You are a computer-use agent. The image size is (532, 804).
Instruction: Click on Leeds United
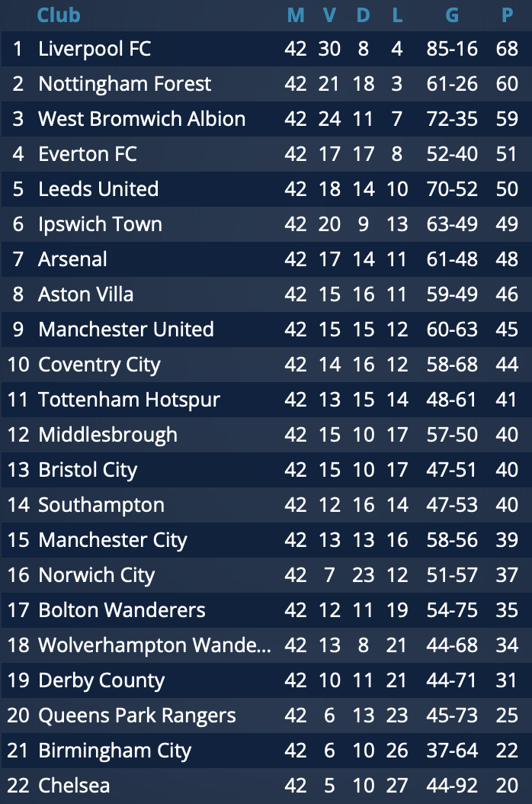98,189
